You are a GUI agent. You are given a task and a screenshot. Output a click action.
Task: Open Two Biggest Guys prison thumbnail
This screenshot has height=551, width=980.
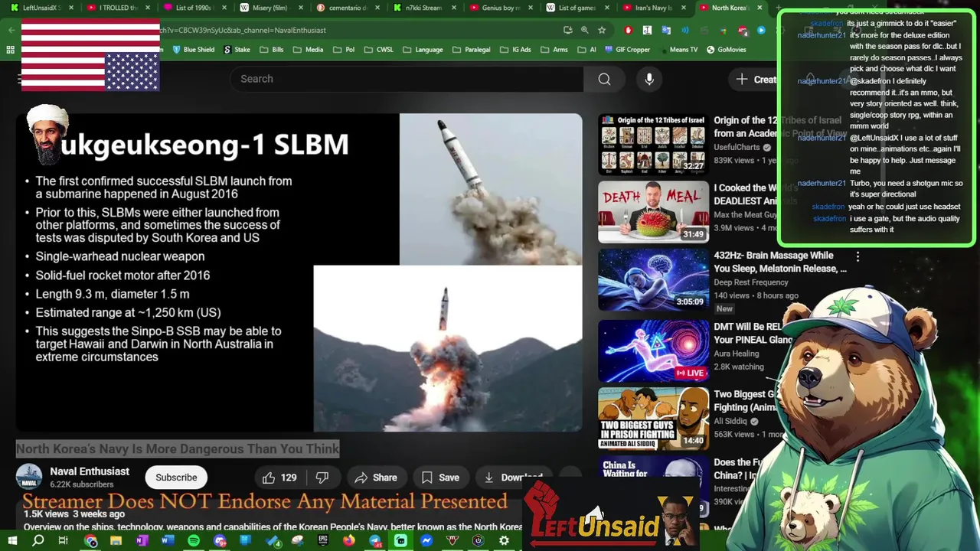653,418
